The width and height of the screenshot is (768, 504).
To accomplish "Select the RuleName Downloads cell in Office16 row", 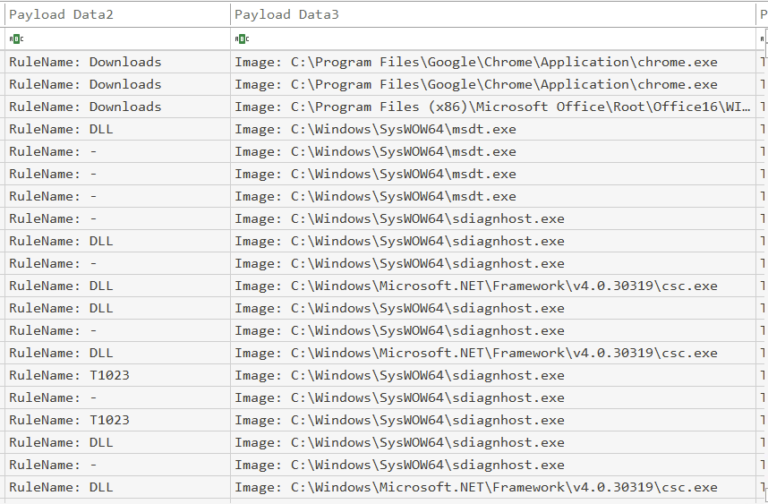I will click(85, 107).
